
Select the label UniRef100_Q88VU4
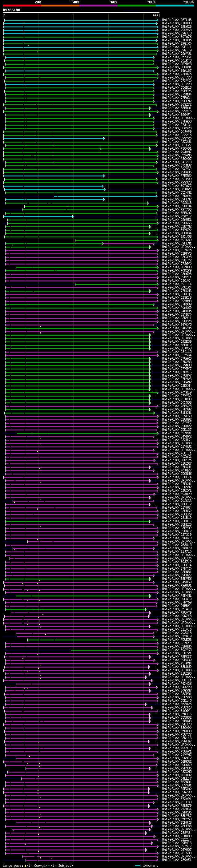[x=177, y=833]
